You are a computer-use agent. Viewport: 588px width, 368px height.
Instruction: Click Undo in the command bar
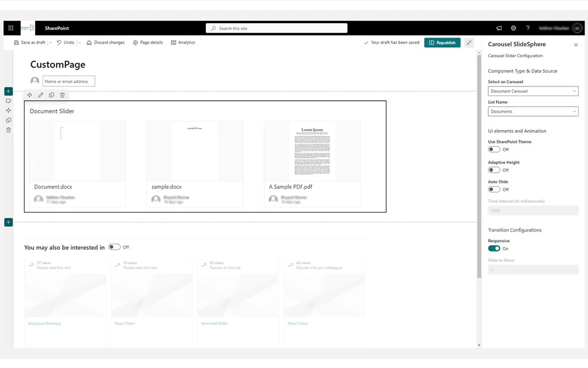[65, 43]
